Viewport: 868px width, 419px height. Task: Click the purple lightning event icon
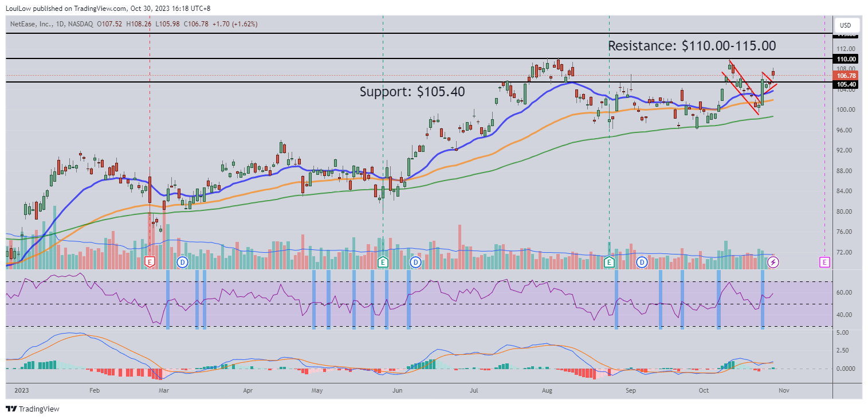773,262
